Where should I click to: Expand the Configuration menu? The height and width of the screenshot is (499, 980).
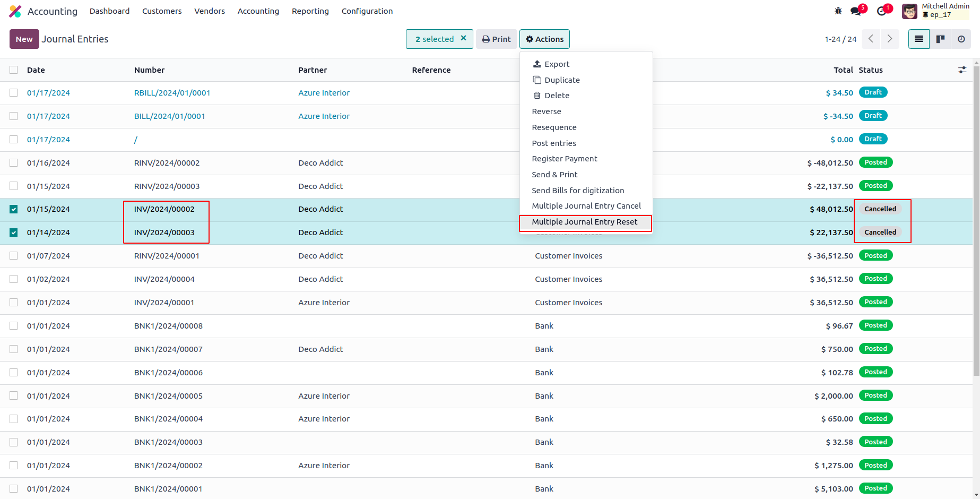point(367,11)
